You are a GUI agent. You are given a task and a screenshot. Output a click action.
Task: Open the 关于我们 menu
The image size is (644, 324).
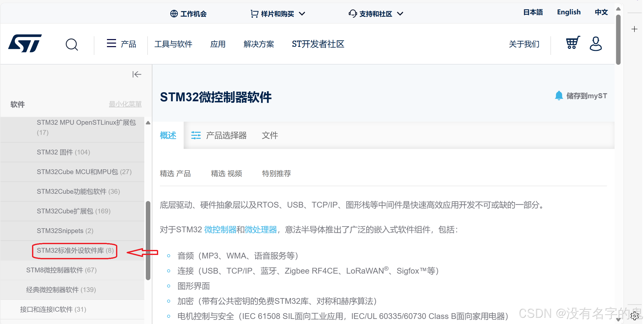click(524, 44)
